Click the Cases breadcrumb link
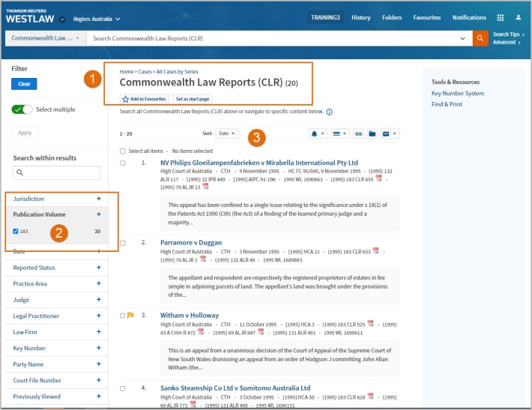This screenshot has height=410, width=532. (x=145, y=72)
